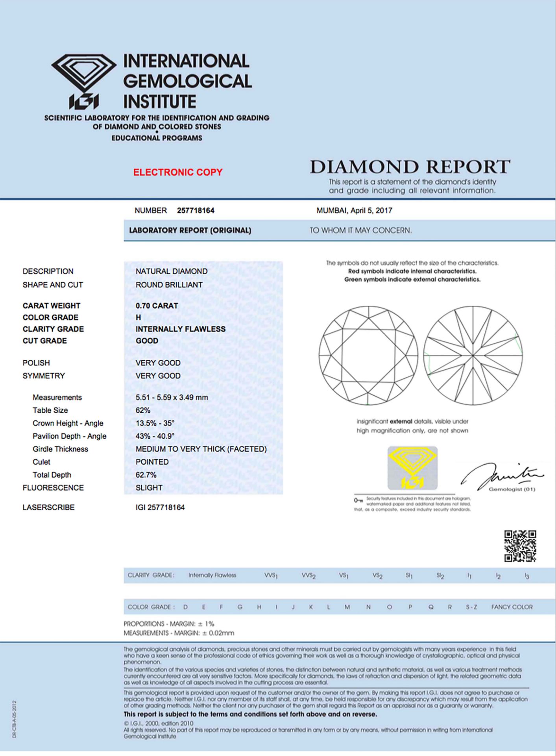The height and width of the screenshot is (756, 556).
Task: Click S-Z on the color grade scale
Action: [x=471, y=607]
